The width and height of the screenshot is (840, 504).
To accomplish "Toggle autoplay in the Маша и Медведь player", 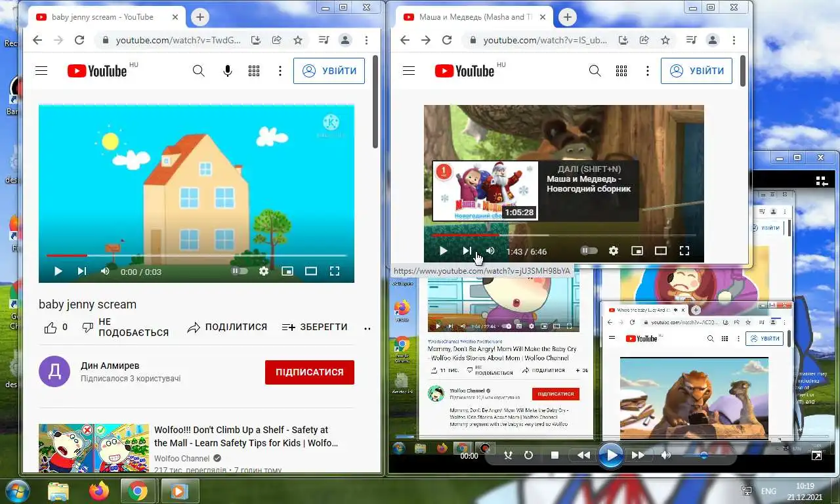I will point(589,251).
